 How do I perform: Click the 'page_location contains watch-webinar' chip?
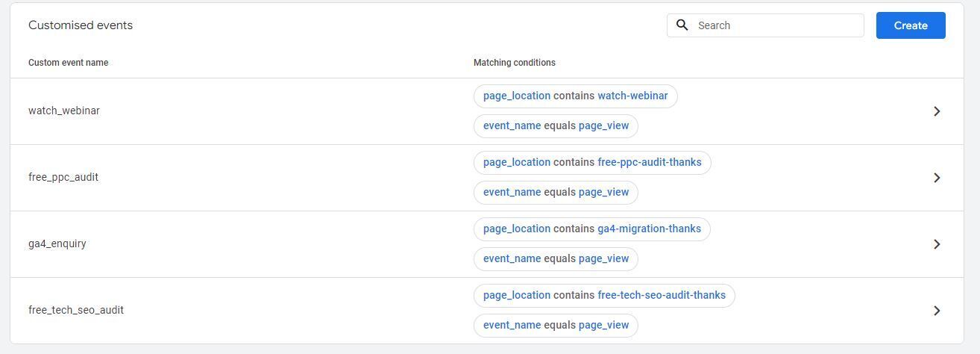[x=576, y=96]
